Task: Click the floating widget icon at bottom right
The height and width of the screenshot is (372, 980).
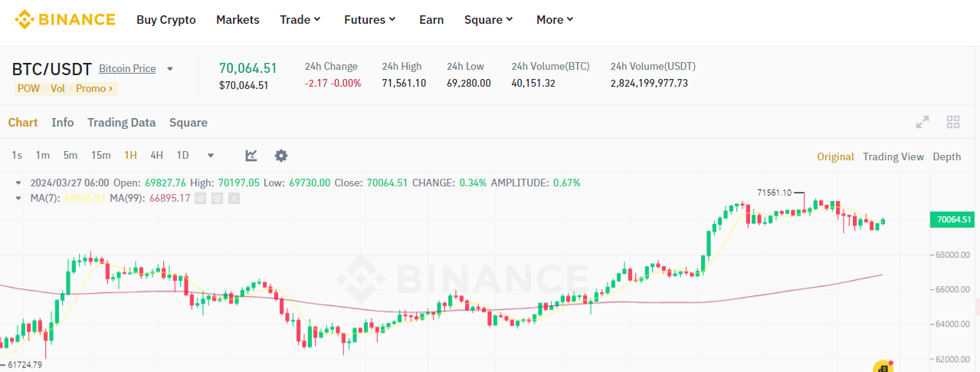Action: pos(883,367)
